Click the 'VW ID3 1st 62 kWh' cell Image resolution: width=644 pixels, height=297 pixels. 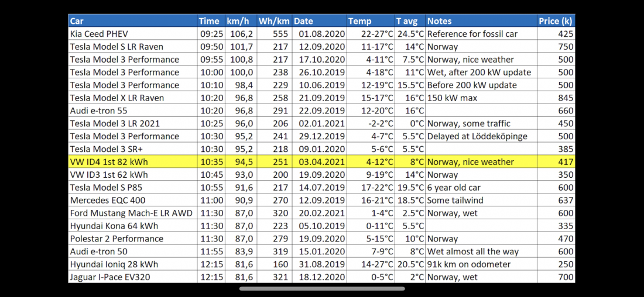coord(133,175)
